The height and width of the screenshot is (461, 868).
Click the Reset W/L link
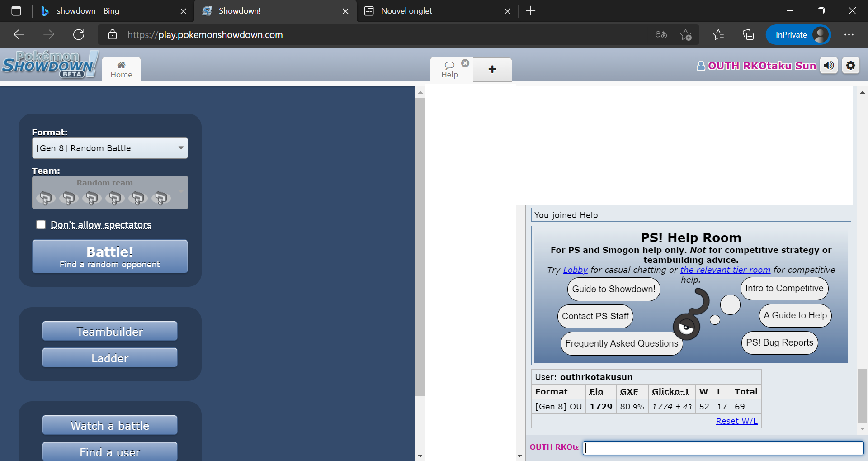(x=736, y=421)
